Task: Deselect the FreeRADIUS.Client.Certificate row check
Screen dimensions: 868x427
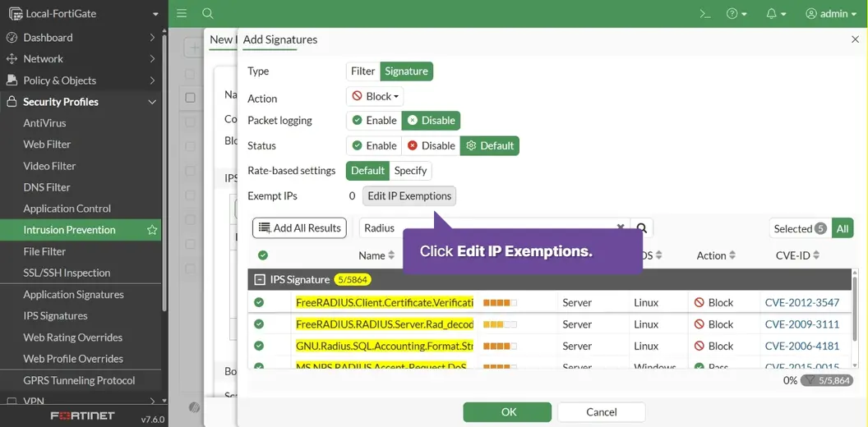Action: (x=259, y=302)
